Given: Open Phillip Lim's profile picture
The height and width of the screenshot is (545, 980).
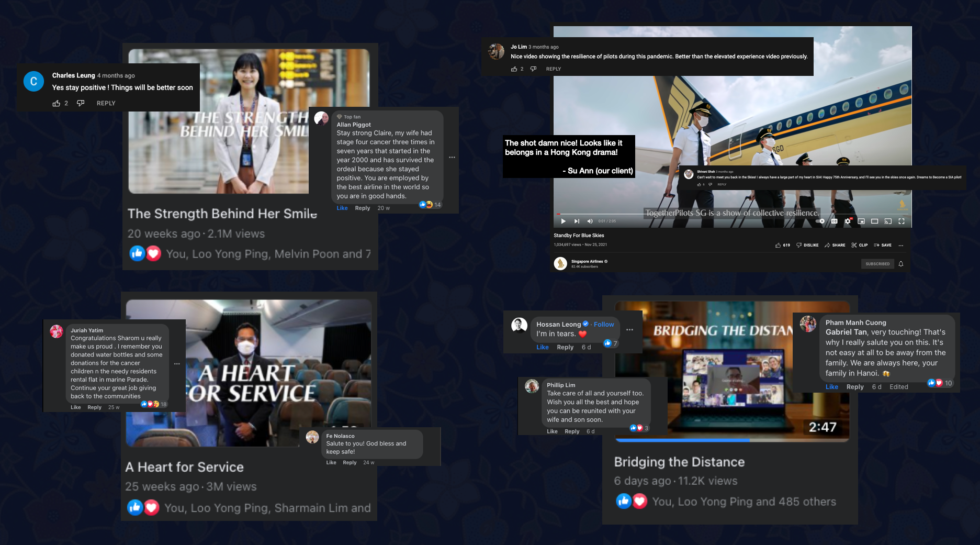Looking at the screenshot, I should pyautogui.click(x=532, y=386).
